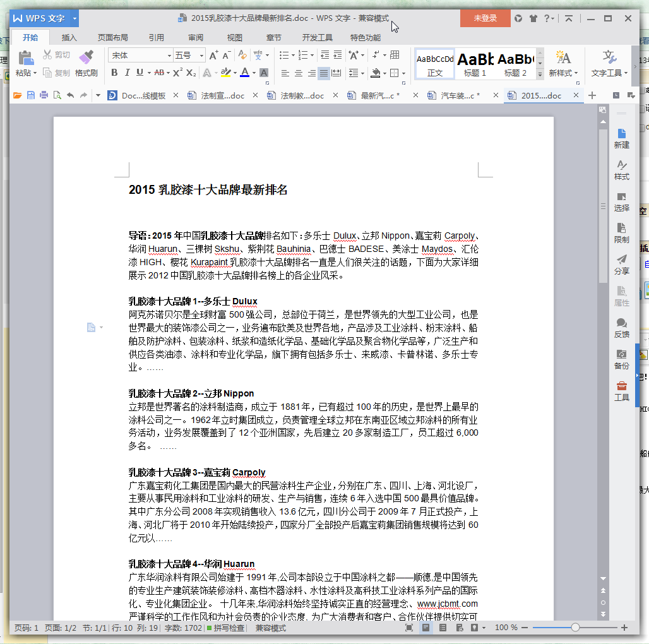649x644 pixels.
Task: Toggle italic formatting
Action: [127, 73]
